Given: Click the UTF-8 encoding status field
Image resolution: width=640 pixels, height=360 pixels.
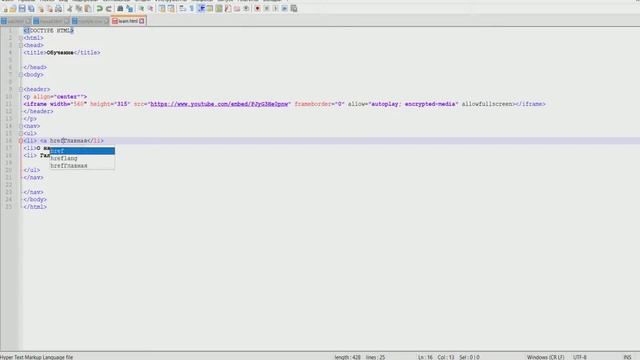Looking at the screenshot, I should pos(580,357).
